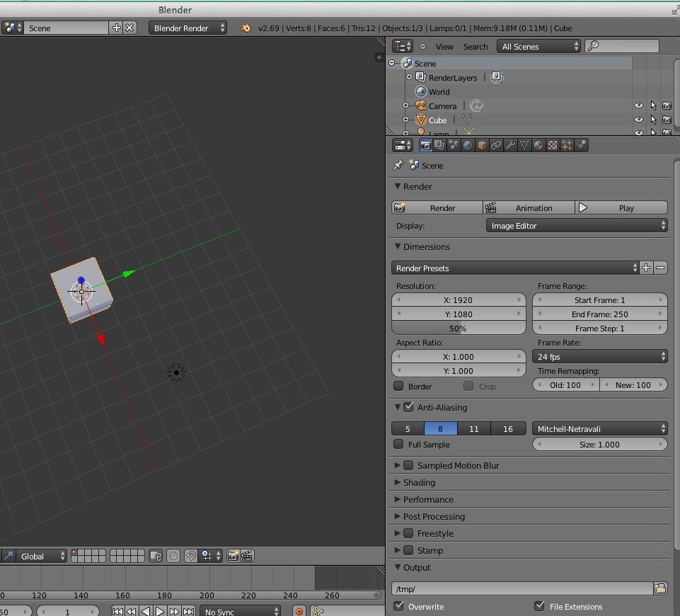This screenshot has height=616, width=680.
Task: Open the Scene properties tab icon
Action: [x=454, y=145]
